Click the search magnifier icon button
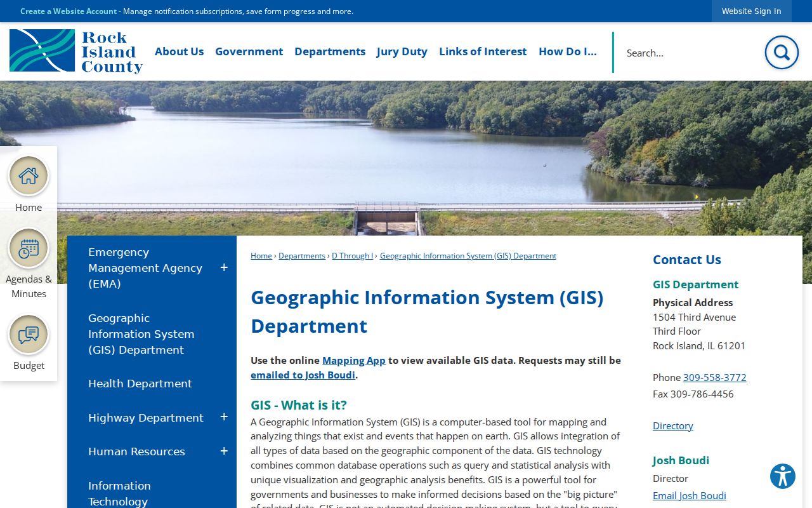Screen dimensions: 812x508 [x=782, y=52]
